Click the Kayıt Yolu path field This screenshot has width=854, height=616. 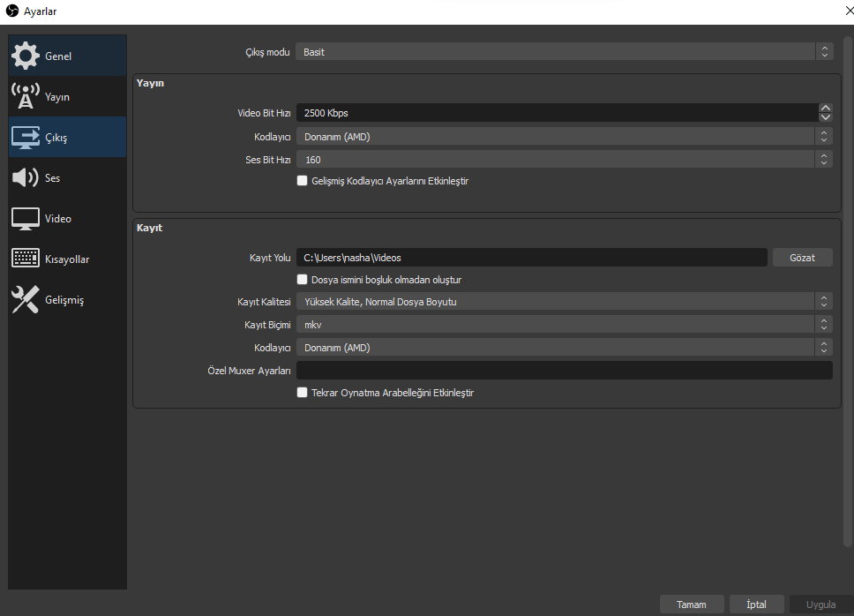coord(532,258)
